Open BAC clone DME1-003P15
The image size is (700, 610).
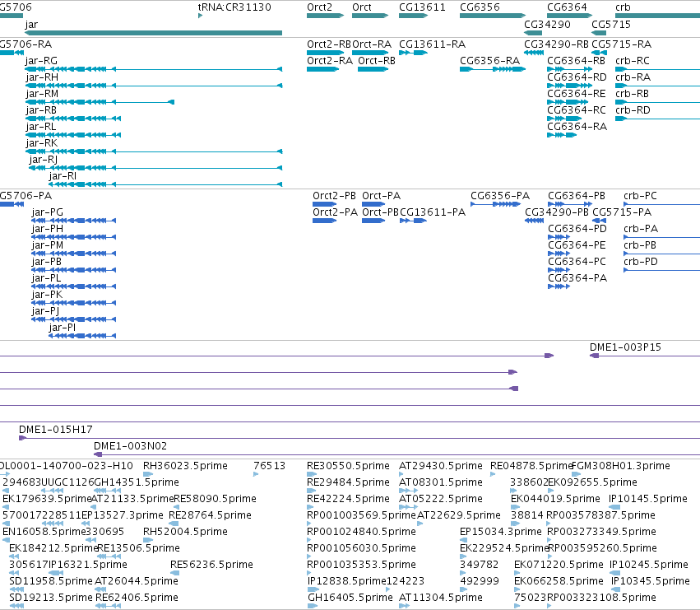[645, 356]
